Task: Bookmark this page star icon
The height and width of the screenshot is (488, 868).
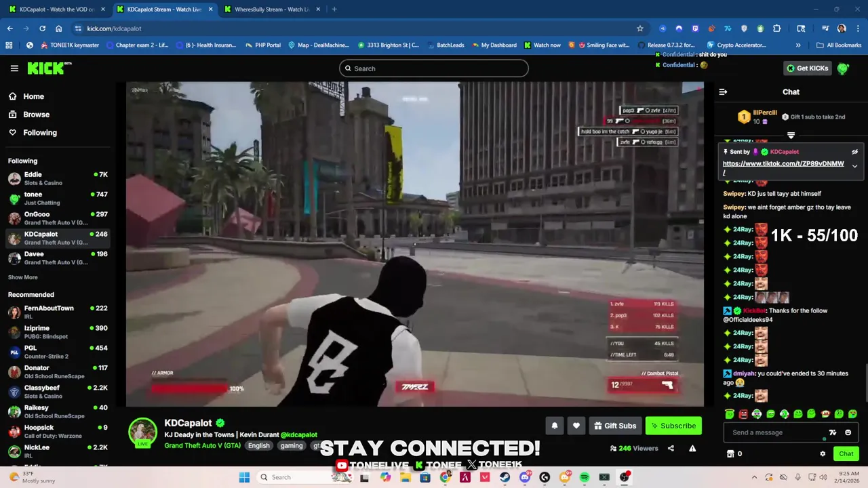Action: tap(639, 28)
